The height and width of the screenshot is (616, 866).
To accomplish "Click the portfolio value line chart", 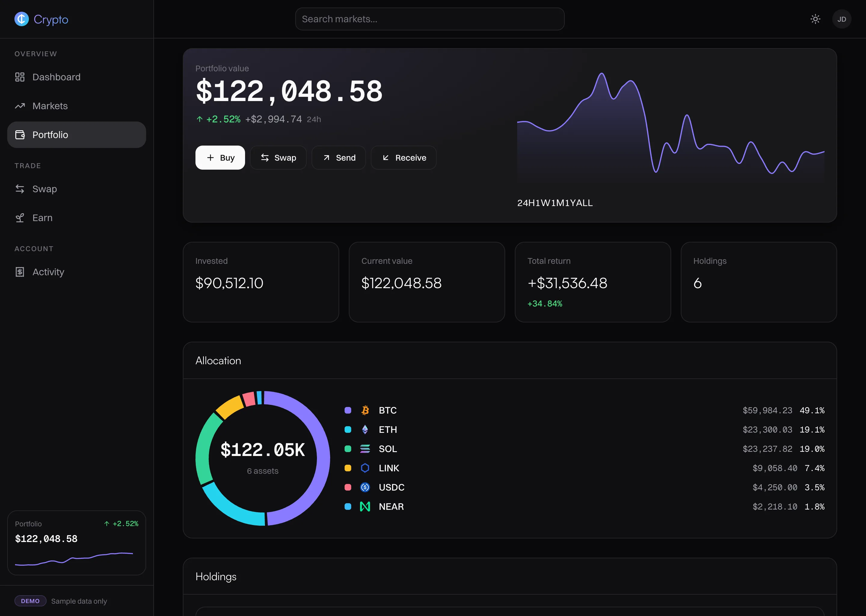I will point(670,128).
